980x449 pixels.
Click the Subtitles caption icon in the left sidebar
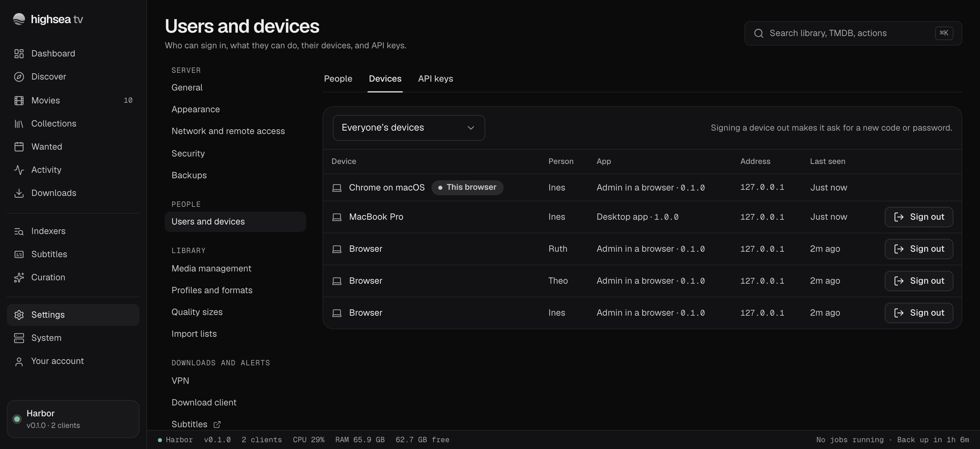19,254
